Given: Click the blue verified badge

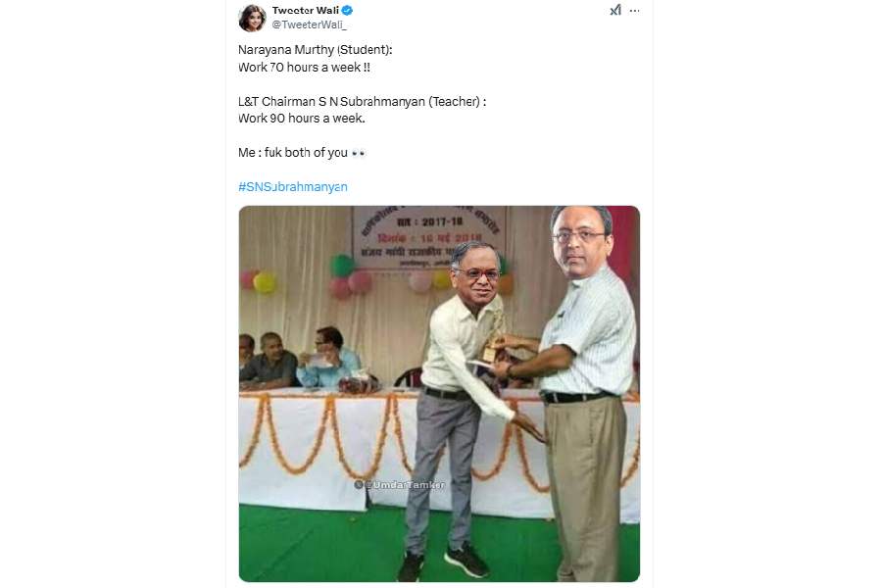Looking at the screenshot, I should coord(348,10).
